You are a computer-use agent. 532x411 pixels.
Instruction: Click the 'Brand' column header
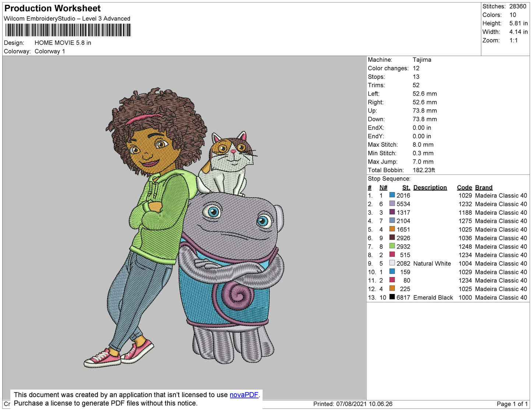[x=484, y=187]
